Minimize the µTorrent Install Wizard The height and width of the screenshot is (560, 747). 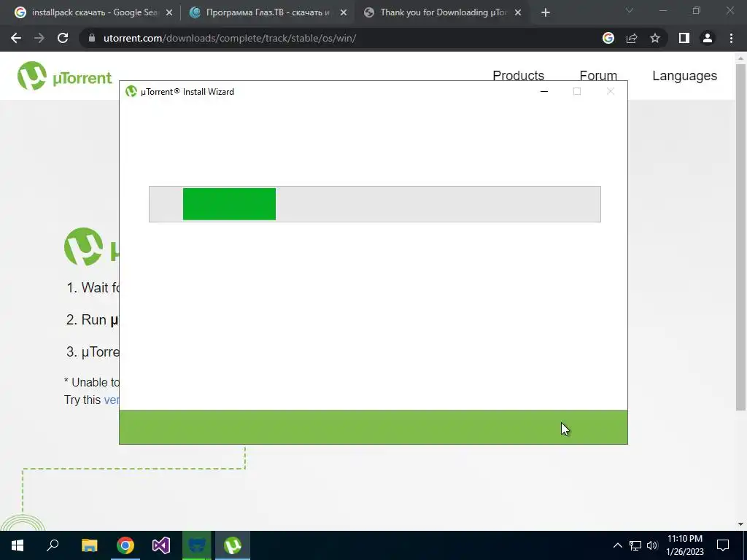[x=544, y=91]
